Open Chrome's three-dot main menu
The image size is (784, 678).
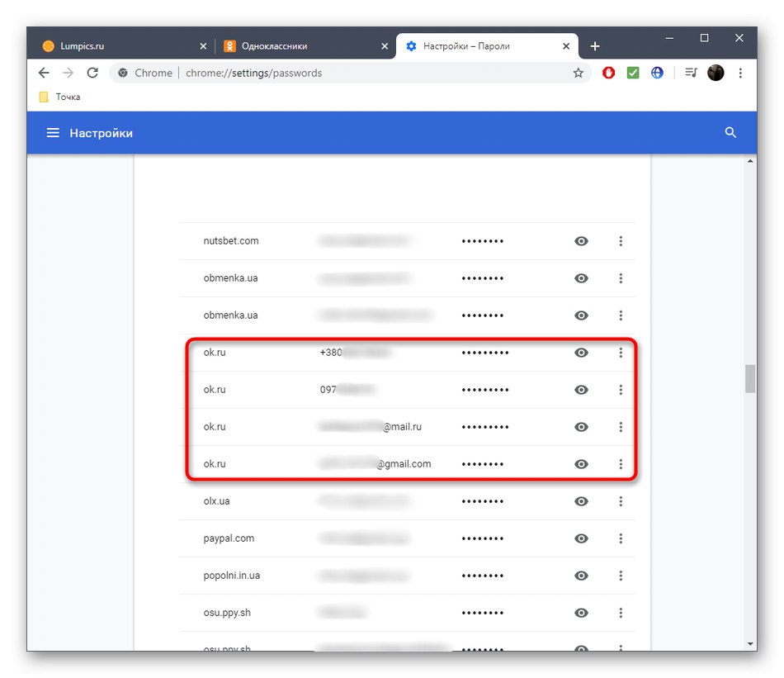click(740, 73)
